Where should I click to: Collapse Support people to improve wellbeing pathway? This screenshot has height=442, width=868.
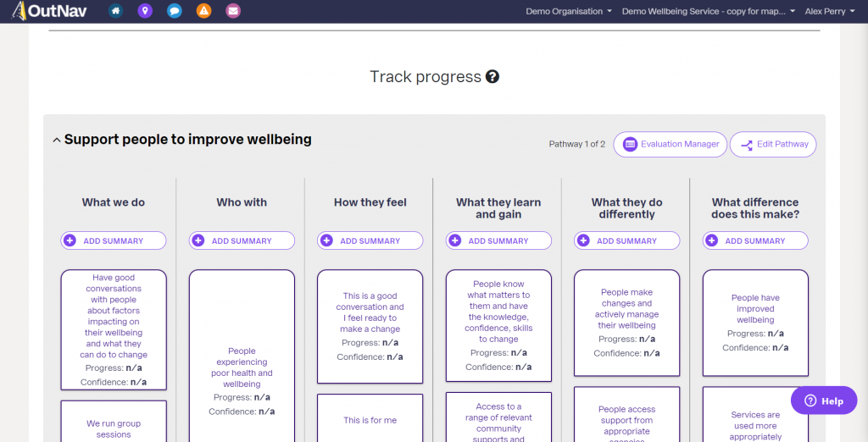[x=57, y=141]
